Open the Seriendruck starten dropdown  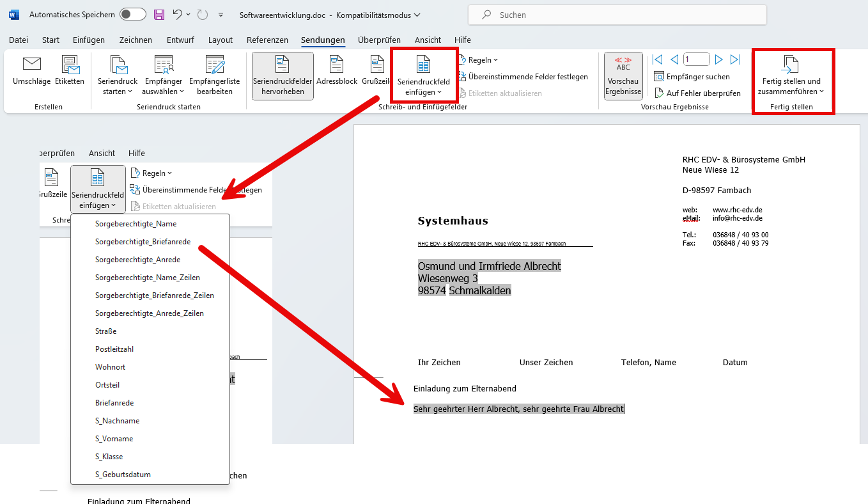pyautogui.click(x=118, y=76)
